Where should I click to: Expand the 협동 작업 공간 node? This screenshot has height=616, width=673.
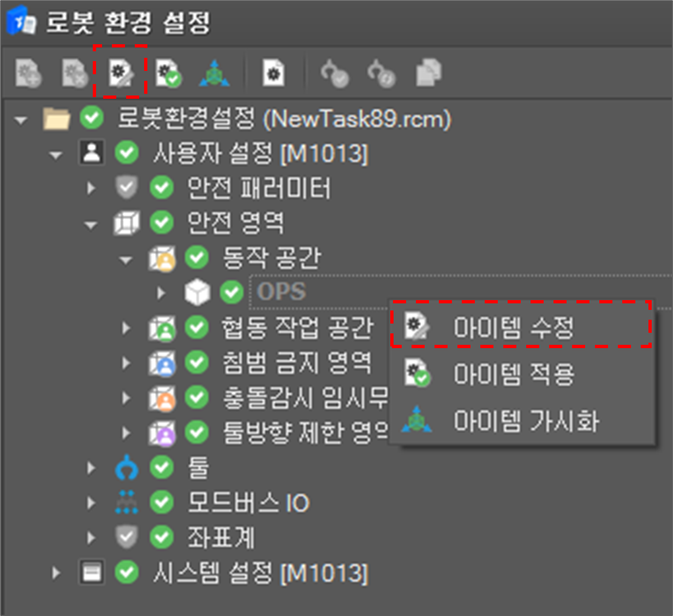pos(126,328)
